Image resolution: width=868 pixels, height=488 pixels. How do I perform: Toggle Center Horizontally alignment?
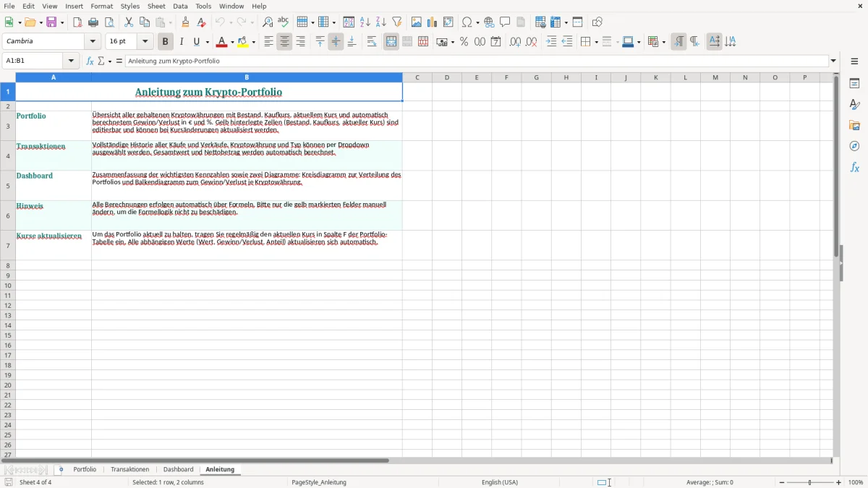(x=284, y=42)
